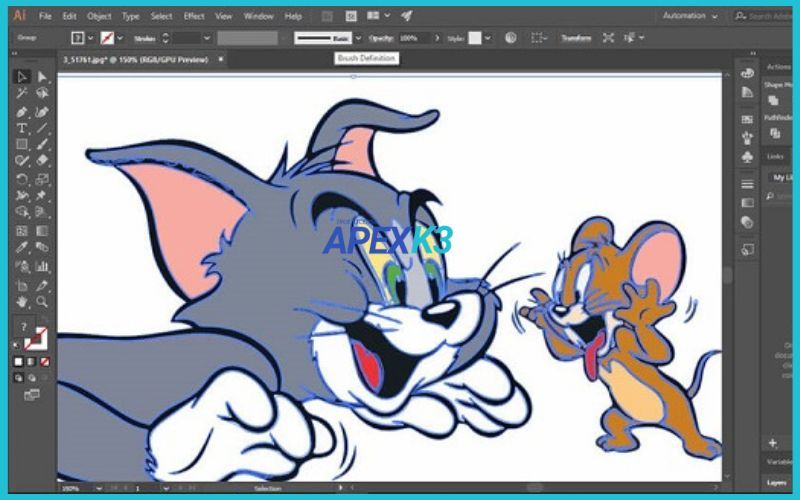Set paint to None in toolbox

[45, 362]
